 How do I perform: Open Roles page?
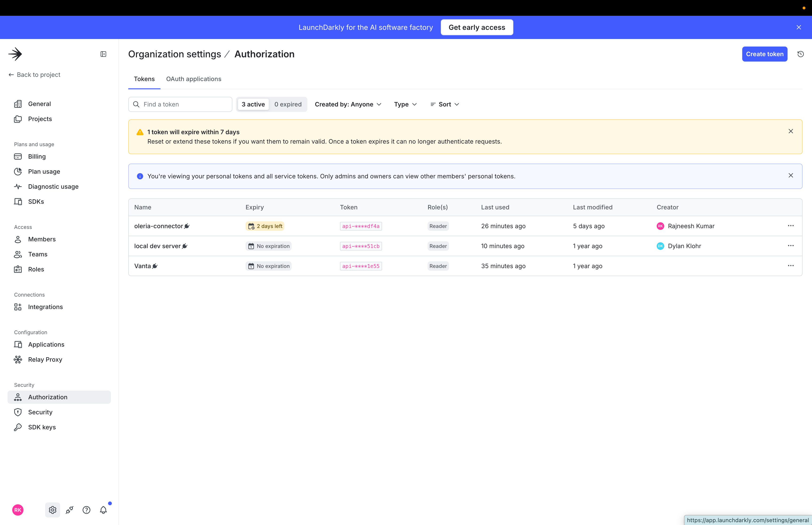(x=59, y=269)
